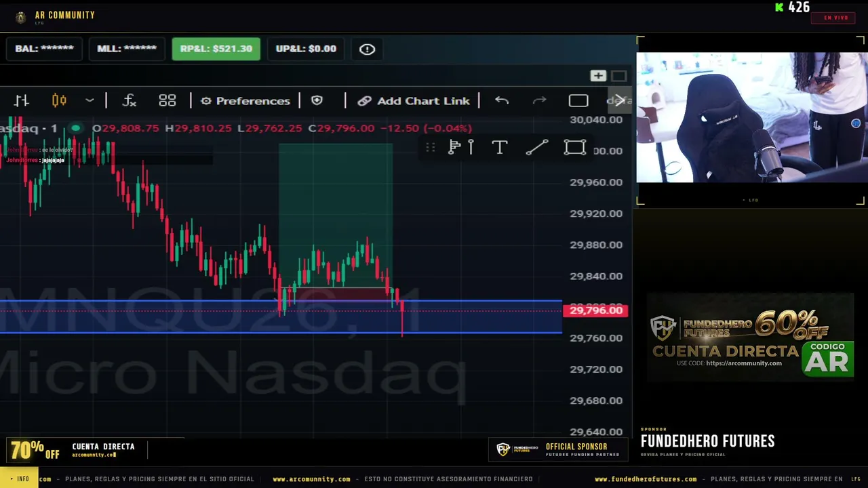Screen dimensions: 868x488
Task: Select the Text drawing tool
Action: 500,147
